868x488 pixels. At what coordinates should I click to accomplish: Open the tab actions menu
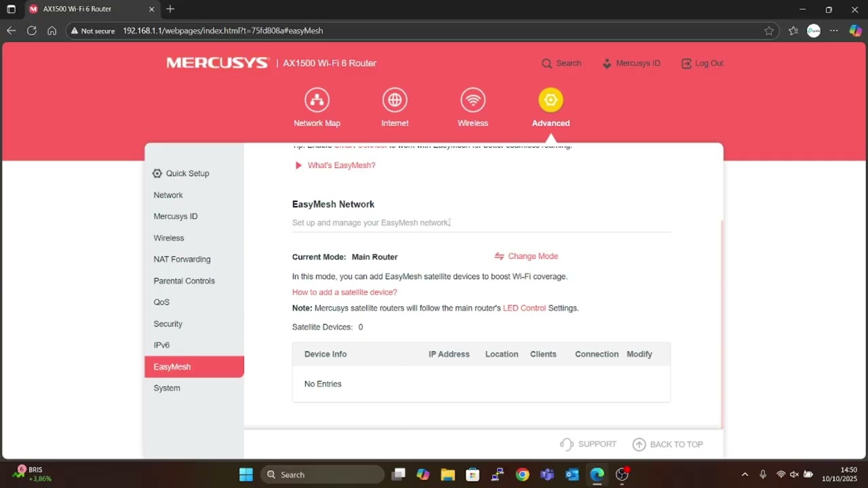(11, 9)
